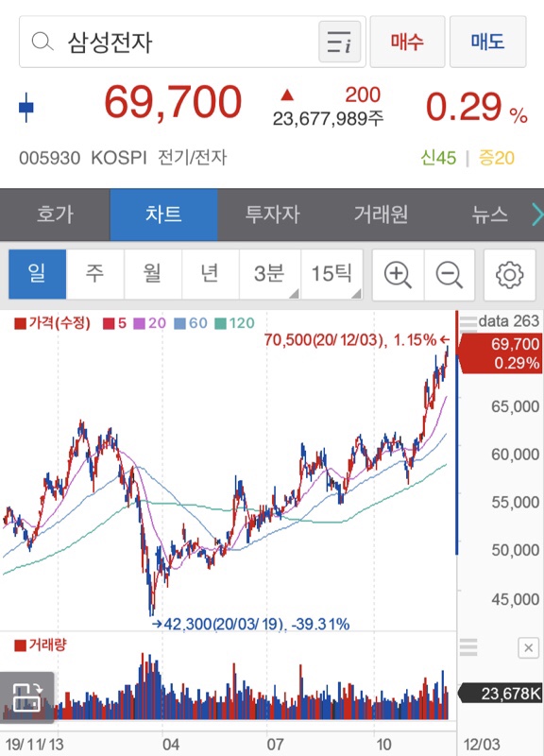Tap the KOSPI market label

click(x=119, y=158)
